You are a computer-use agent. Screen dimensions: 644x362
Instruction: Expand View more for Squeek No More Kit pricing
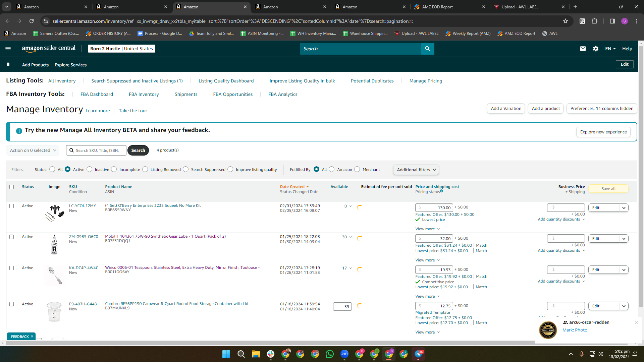(x=428, y=229)
